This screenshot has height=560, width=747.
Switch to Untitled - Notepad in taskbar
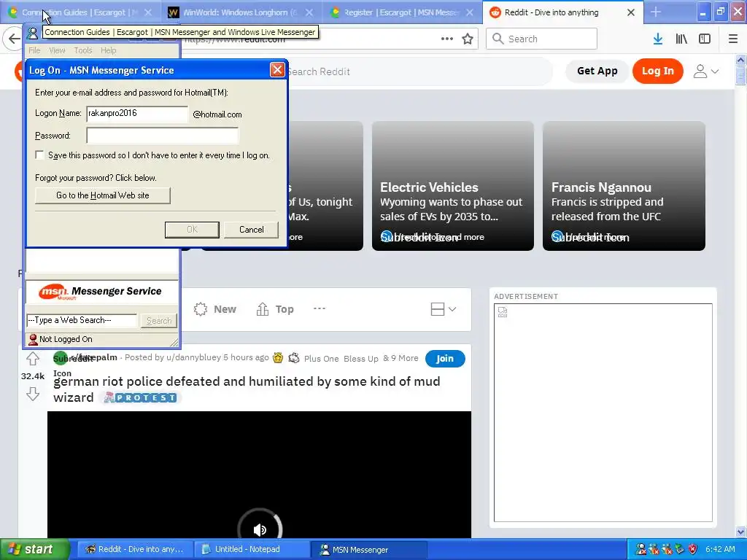[x=252, y=549]
